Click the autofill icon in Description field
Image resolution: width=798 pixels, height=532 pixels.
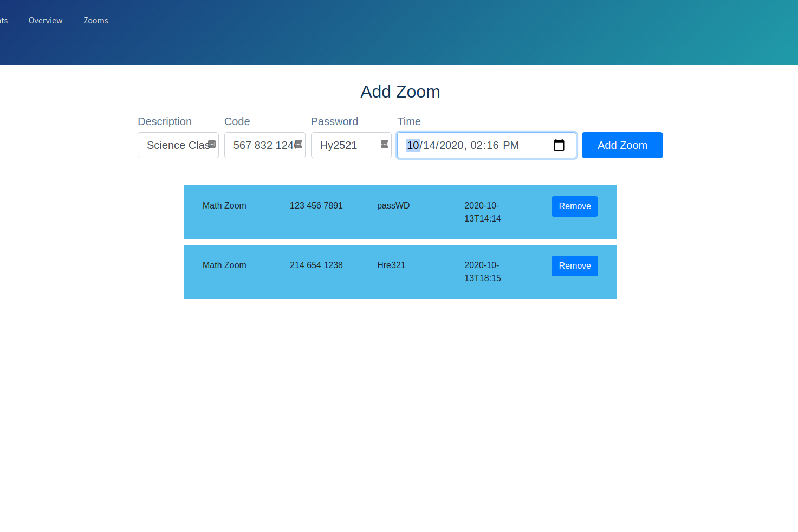[x=212, y=144]
